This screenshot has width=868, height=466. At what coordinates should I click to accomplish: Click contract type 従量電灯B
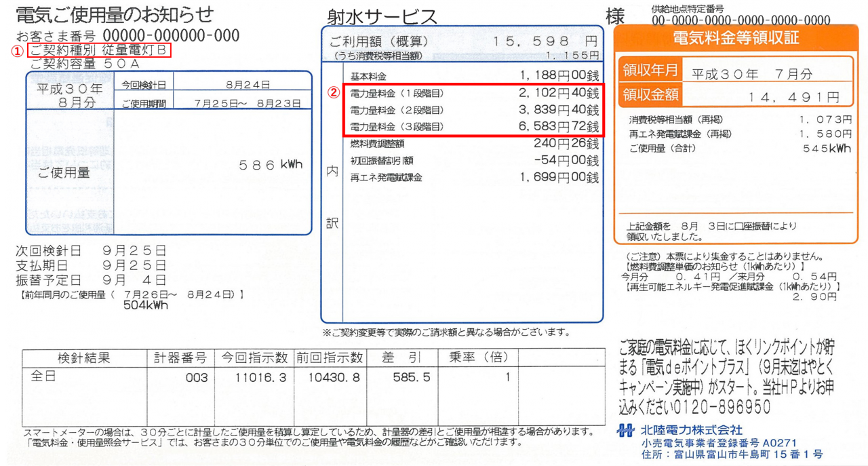136,51
